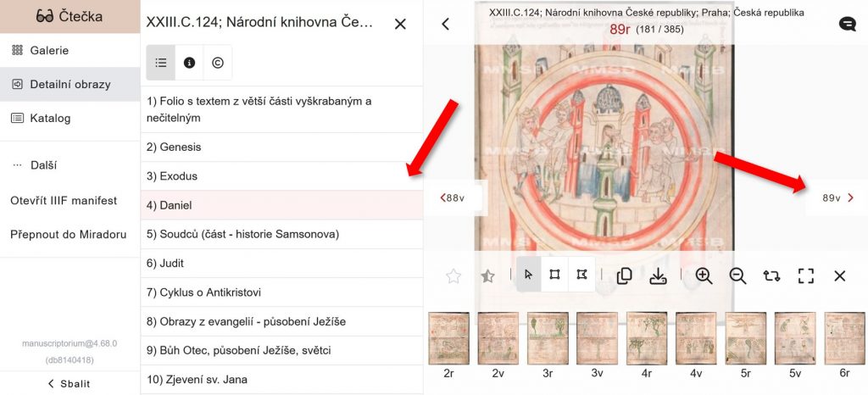Viewport: 868px width, 395px height.
Task: Switch to the info tab icon
Action: (189, 63)
